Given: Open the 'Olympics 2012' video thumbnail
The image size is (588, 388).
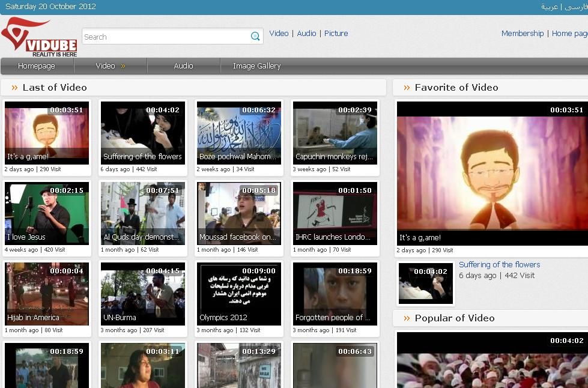Looking at the screenshot, I should pos(239,293).
